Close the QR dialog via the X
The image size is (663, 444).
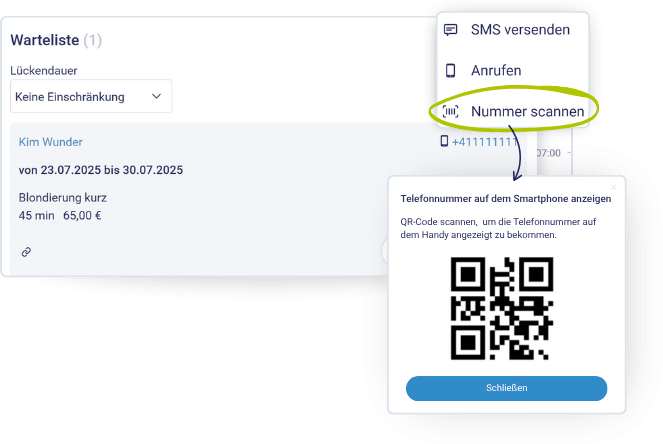(614, 187)
